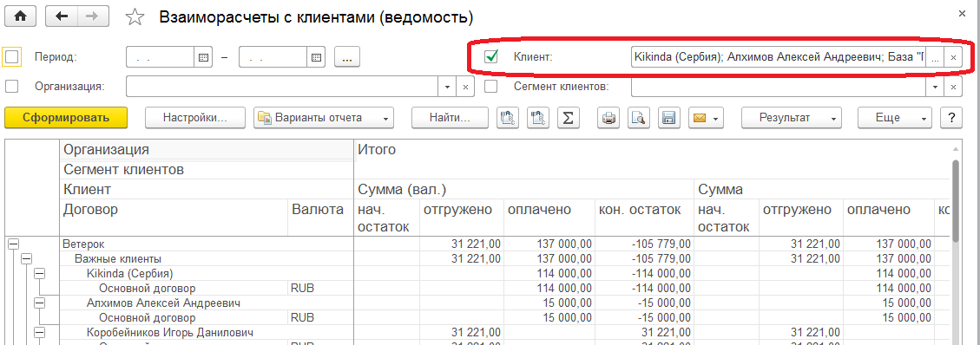The width and height of the screenshot is (980, 345).
Task: Collapse the Коробейников Игорь Данилович row
Action: (x=39, y=332)
